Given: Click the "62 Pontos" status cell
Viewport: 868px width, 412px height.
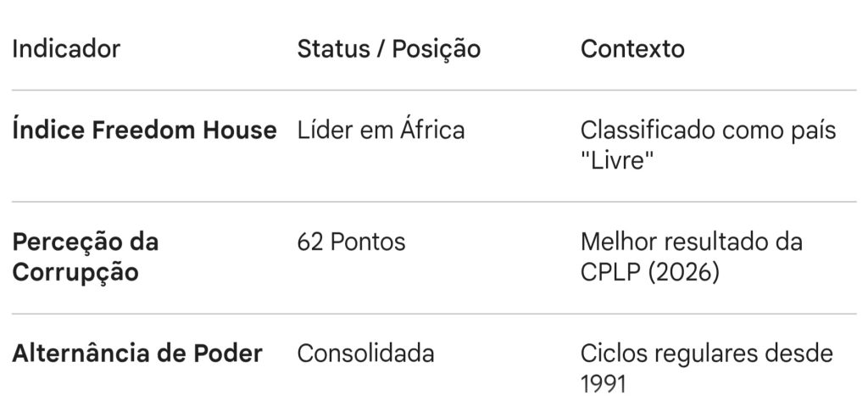Looking at the screenshot, I should click(351, 242).
